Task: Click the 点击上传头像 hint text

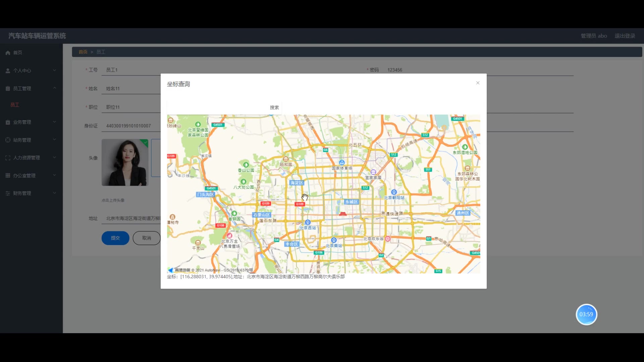Action: pos(113,200)
